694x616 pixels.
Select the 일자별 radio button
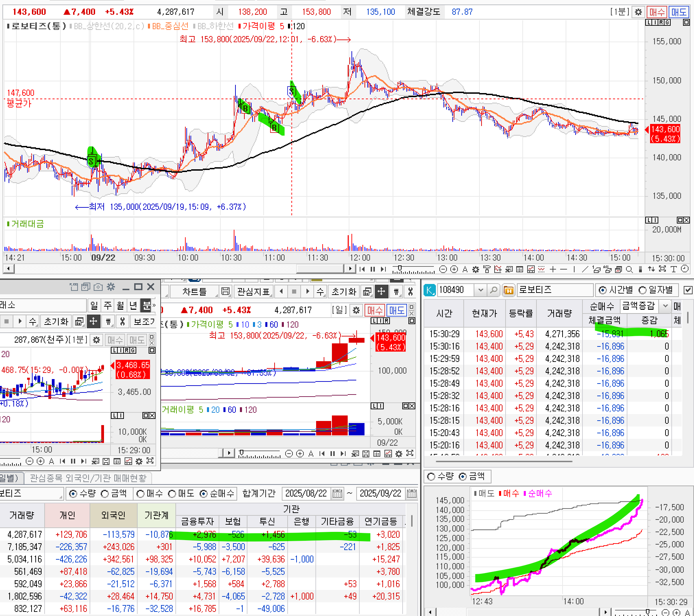(x=643, y=290)
